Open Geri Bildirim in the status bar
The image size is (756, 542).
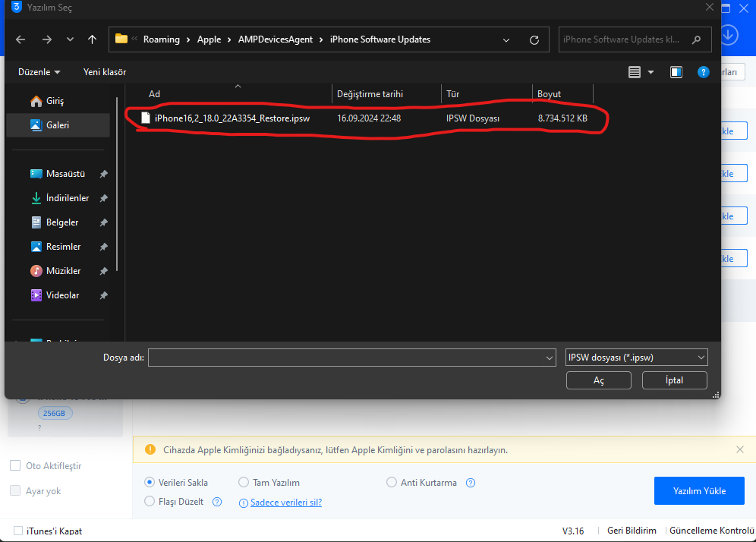click(632, 531)
